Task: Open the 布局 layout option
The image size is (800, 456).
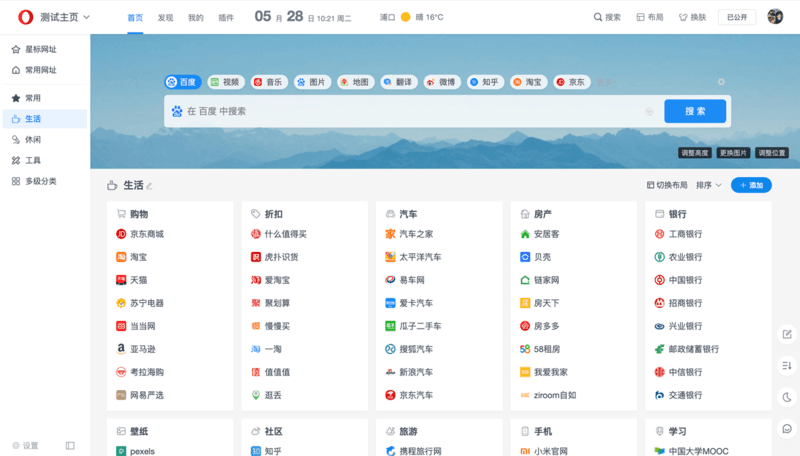Action: pyautogui.click(x=650, y=17)
